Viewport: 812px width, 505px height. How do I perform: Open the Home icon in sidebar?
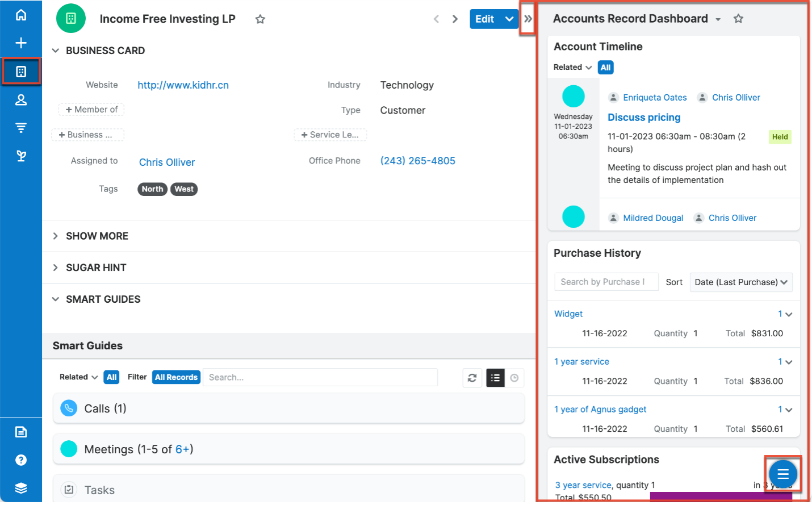21,15
